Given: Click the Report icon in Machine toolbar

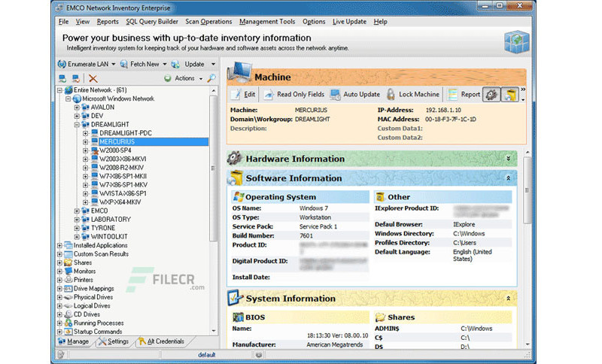Looking at the screenshot, I should click(453, 94).
